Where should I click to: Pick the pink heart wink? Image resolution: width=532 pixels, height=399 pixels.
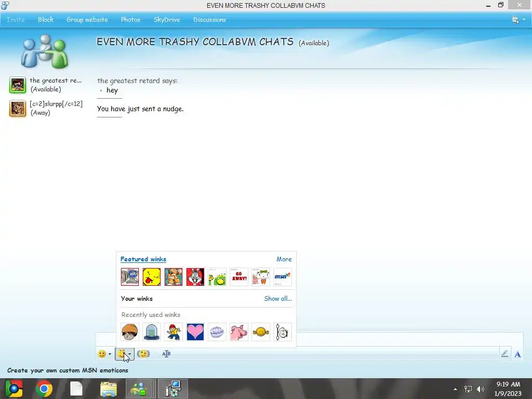coord(195,332)
